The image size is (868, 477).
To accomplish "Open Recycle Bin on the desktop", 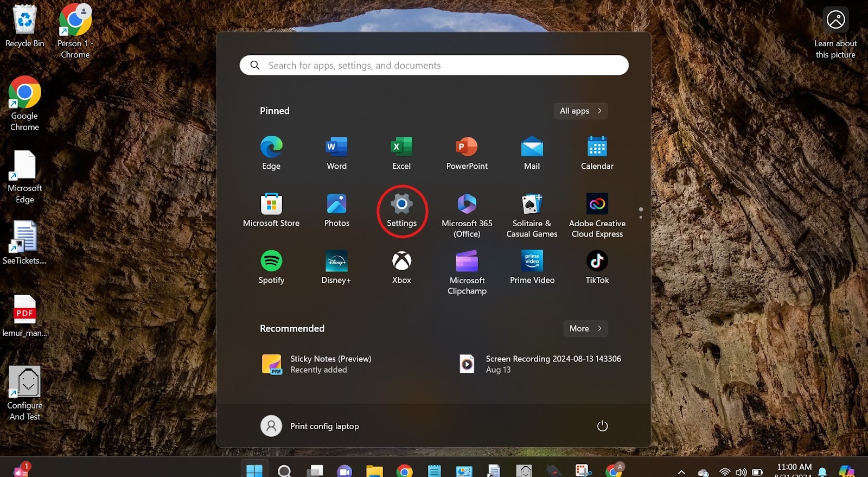I will [24, 26].
